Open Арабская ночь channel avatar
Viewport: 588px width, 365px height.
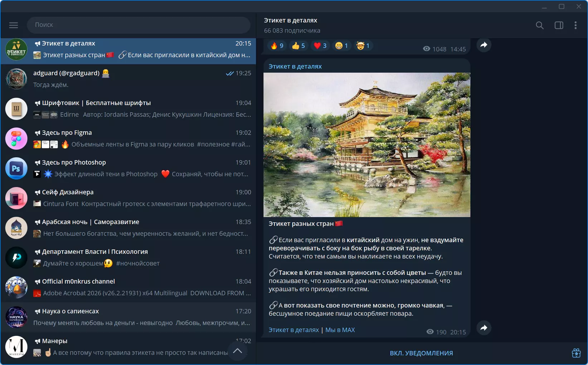coord(16,228)
